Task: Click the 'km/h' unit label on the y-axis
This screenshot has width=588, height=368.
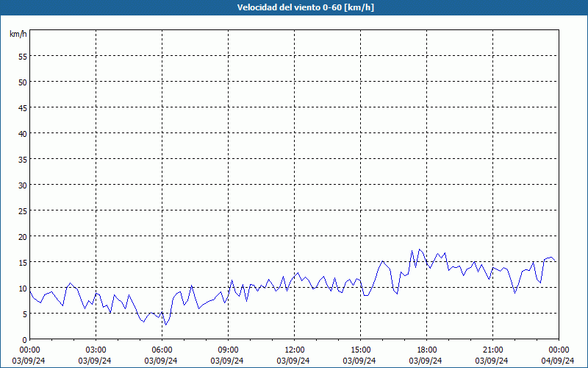Action: click(18, 34)
